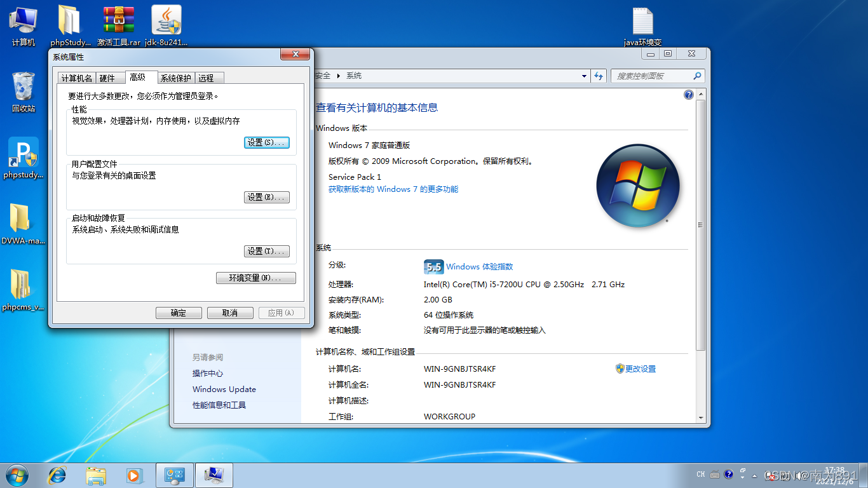Click 设置(S) for performance
The height and width of the screenshot is (488, 868).
[x=267, y=143]
